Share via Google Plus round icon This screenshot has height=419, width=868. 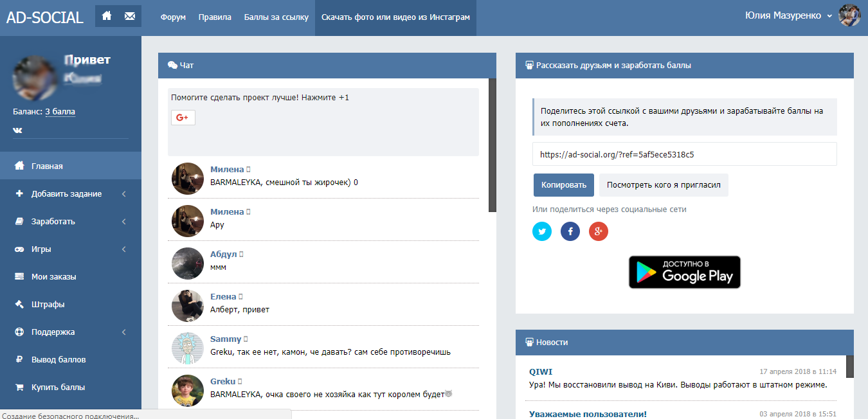click(599, 231)
